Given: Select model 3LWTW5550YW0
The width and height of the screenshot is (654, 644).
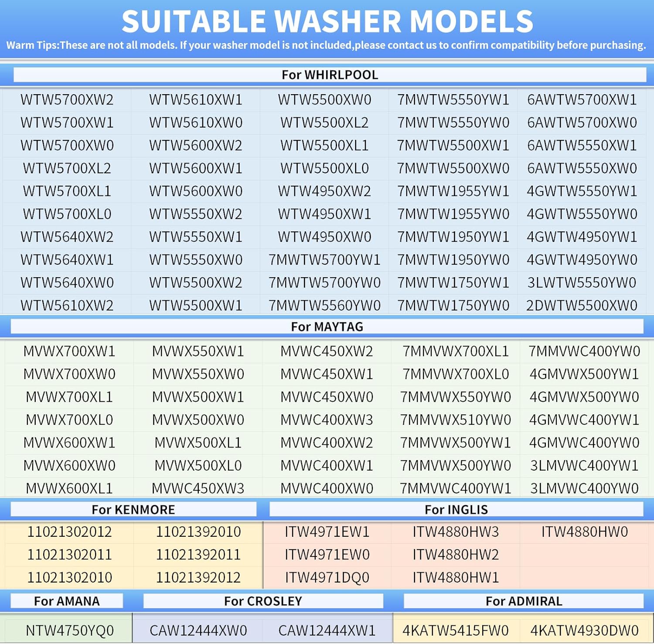Looking at the screenshot, I should coord(582,283).
